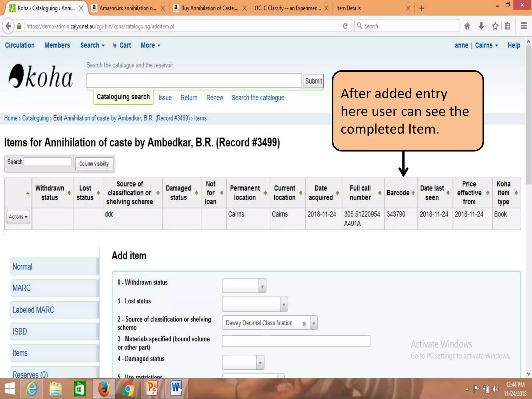Image resolution: width=532 pixels, height=399 pixels.
Task: Open MARC view in sidebar
Action: click(x=55, y=288)
